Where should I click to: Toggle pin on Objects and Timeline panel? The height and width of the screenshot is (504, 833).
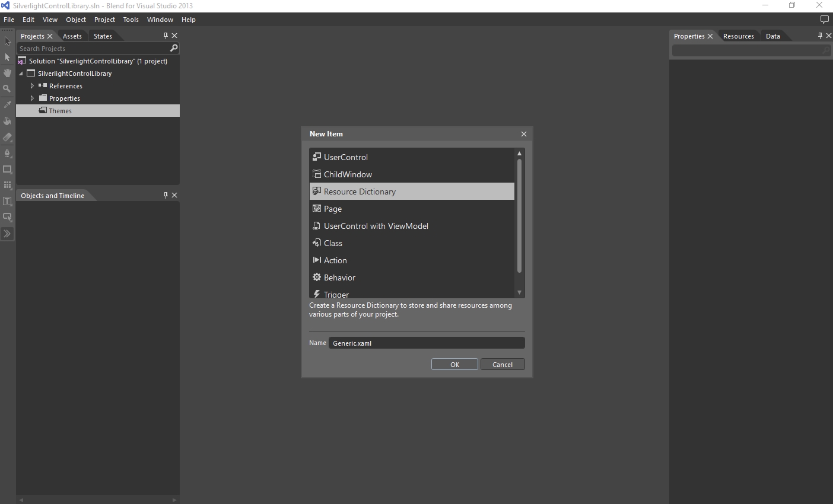166,195
